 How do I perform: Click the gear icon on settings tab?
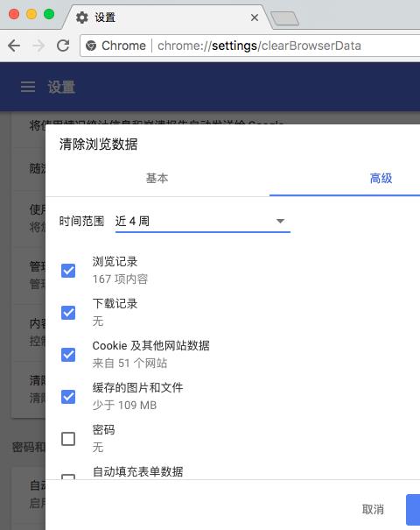click(x=81, y=18)
